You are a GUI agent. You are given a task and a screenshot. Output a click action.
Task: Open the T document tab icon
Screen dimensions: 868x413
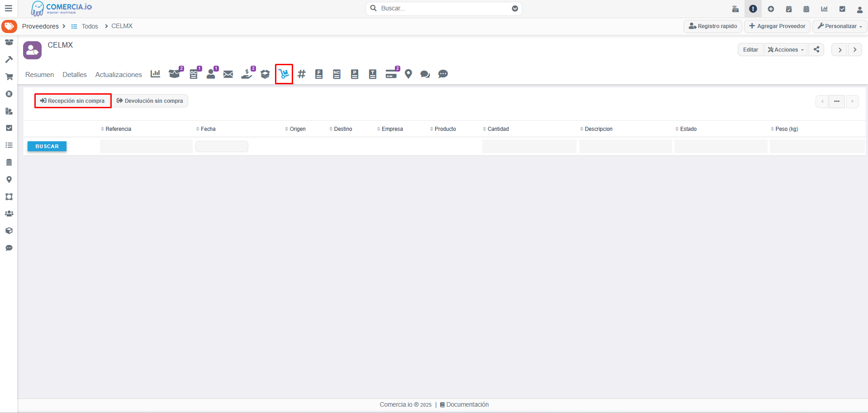click(373, 74)
